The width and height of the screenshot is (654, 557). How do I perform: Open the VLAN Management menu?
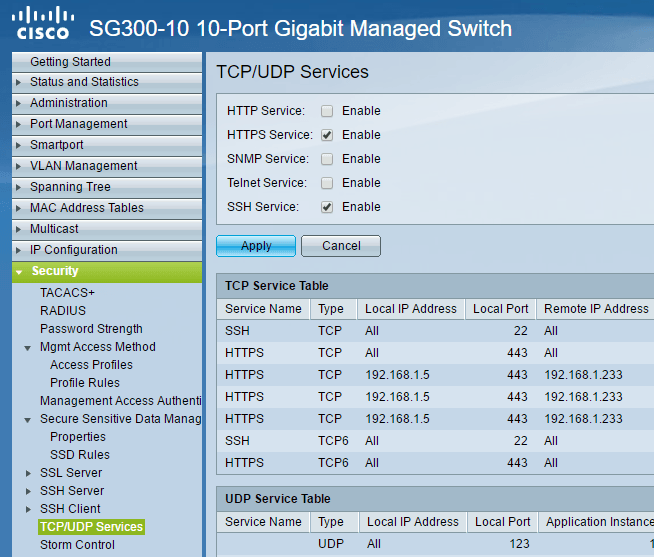(83, 166)
